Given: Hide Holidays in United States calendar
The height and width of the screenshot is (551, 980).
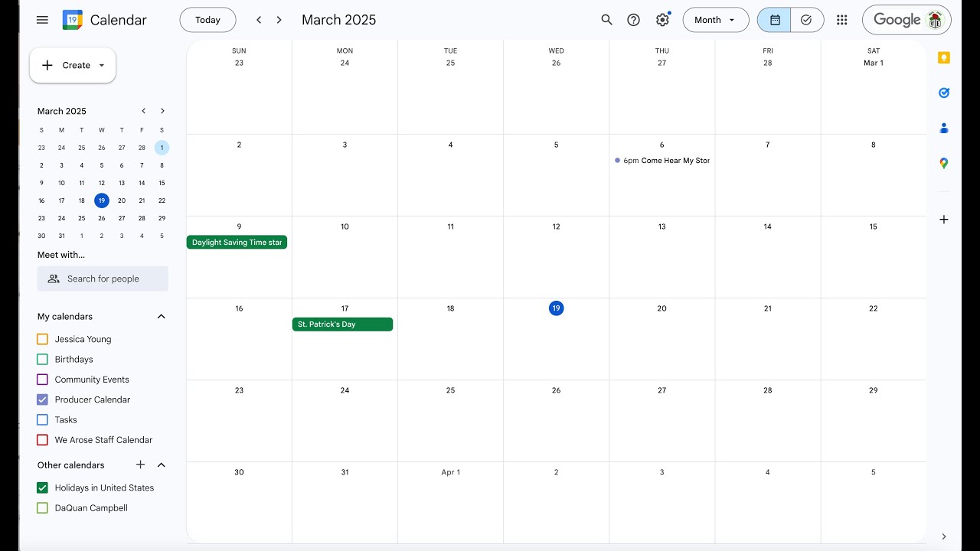Looking at the screenshot, I should pyautogui.click(x=42, y=487).
